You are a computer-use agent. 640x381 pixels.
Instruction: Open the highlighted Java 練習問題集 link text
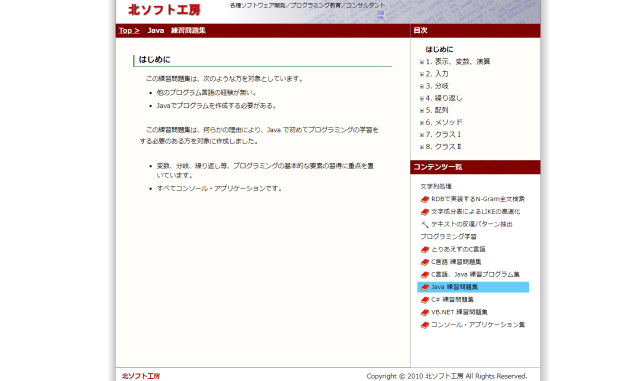point(454,287)
